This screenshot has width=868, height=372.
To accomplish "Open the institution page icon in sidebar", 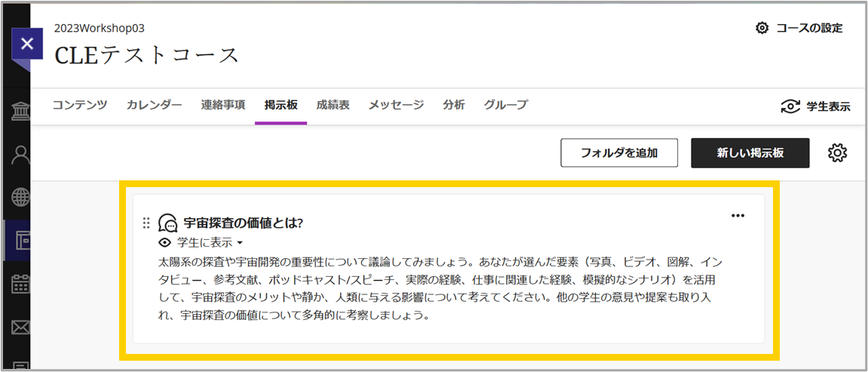I will [x=21, y=112].
